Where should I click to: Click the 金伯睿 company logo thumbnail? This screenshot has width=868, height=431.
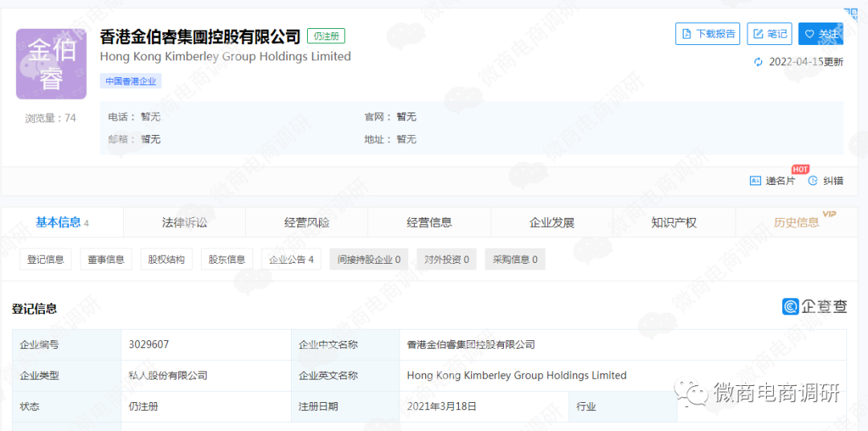tap(51, 64)
